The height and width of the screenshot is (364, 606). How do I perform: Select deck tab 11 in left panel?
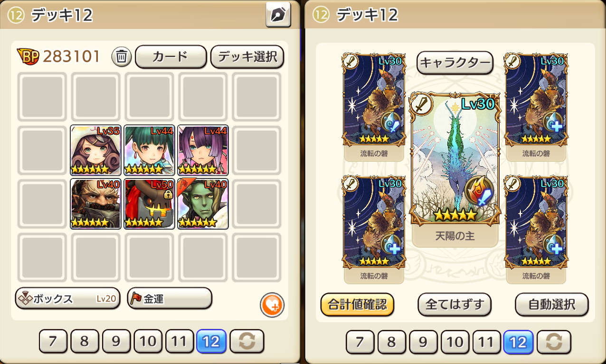(179, 342)
